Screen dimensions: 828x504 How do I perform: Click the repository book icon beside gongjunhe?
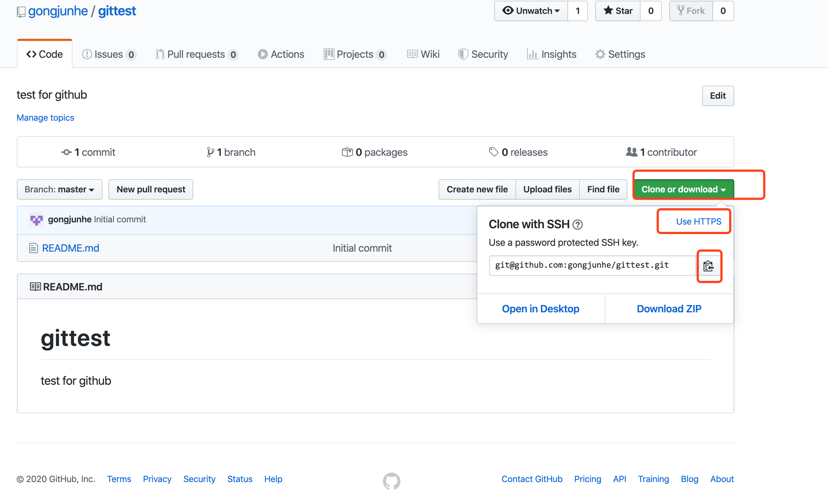click(x=21, y=12)
